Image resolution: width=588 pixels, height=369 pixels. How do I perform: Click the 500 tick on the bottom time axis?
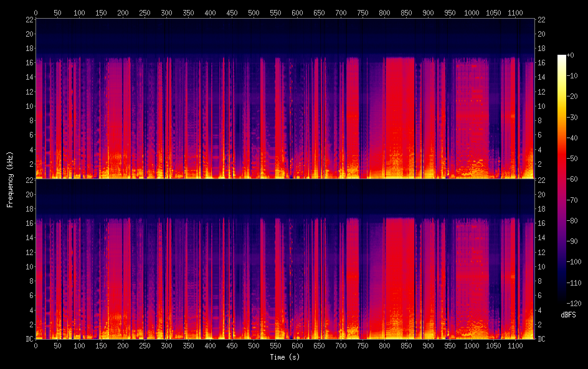click(x=254, y=345)
